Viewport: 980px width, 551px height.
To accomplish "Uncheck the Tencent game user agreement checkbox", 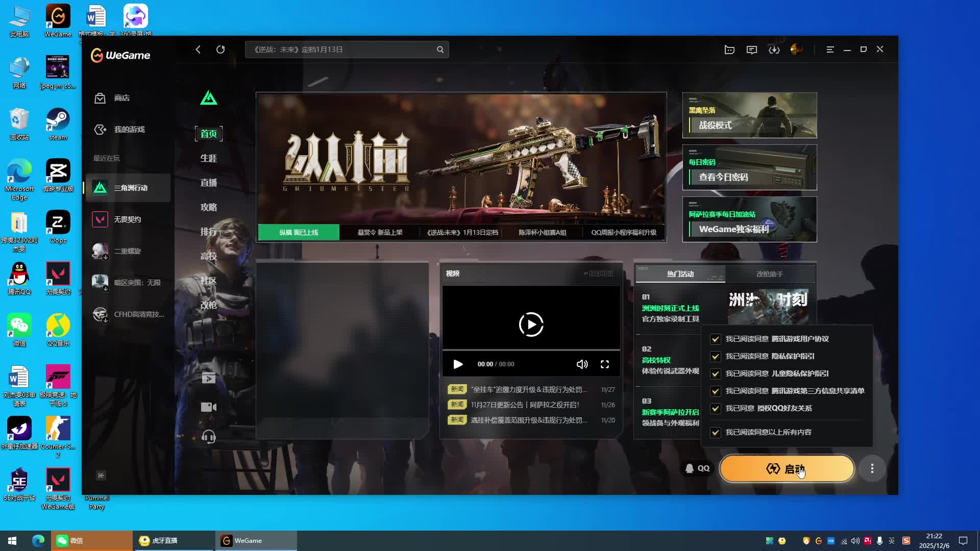I will click(x=716, y=339).
